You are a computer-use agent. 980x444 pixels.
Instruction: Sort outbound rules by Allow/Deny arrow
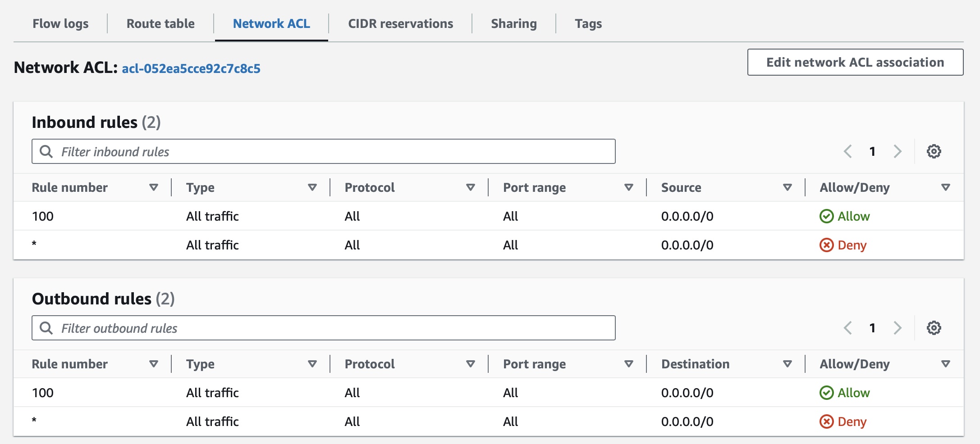(x=946, y=364)
